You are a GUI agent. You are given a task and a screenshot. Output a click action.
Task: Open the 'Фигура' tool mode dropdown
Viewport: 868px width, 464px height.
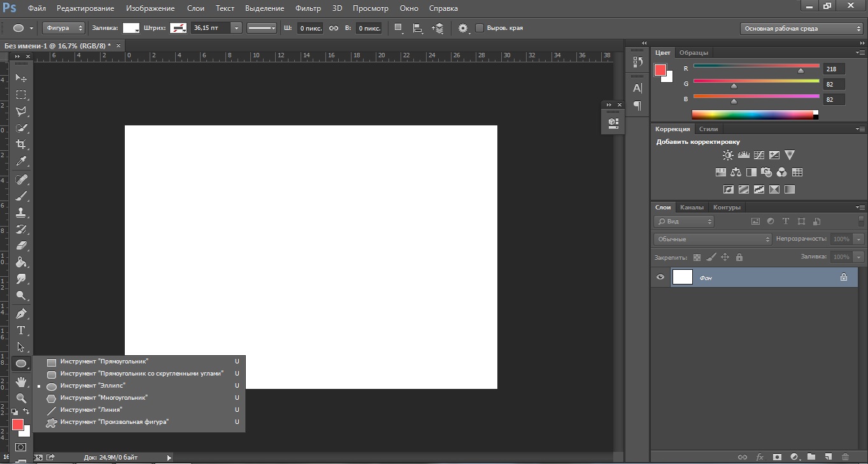(x=64, y=28)
